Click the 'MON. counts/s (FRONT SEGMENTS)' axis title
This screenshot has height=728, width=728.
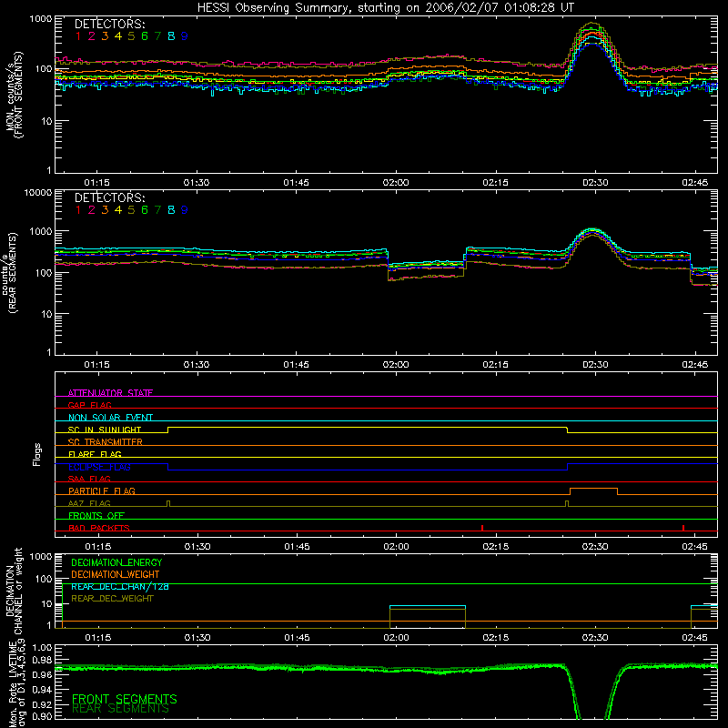coord(15,95)
